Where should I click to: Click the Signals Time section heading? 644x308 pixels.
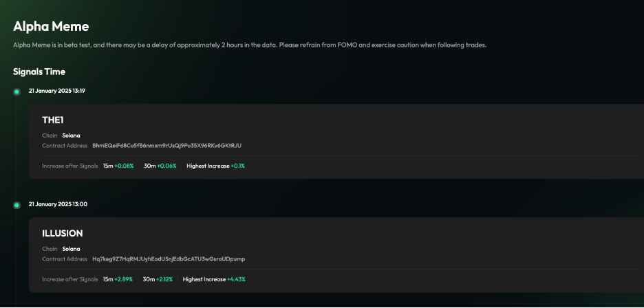[x=39, y=71]
